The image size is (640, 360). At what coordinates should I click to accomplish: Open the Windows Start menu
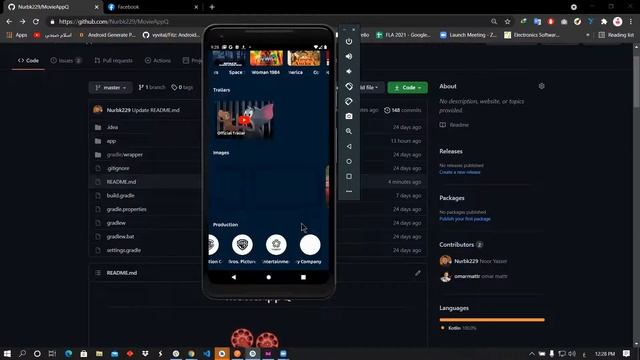coord(7,353)
